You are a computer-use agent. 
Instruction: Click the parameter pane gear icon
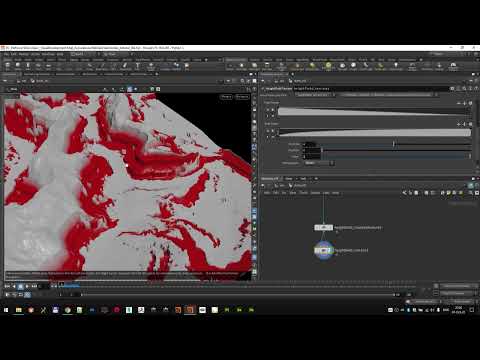point(452,89)
